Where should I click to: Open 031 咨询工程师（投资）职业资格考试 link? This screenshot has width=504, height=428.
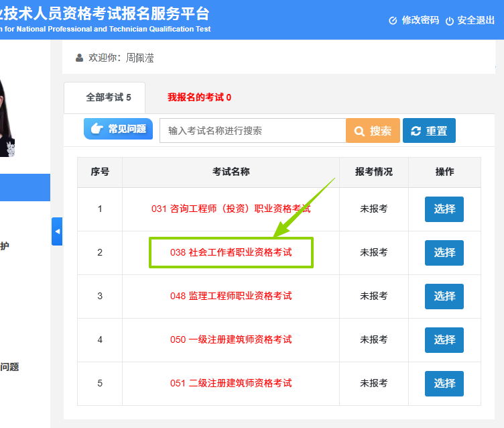231,209
